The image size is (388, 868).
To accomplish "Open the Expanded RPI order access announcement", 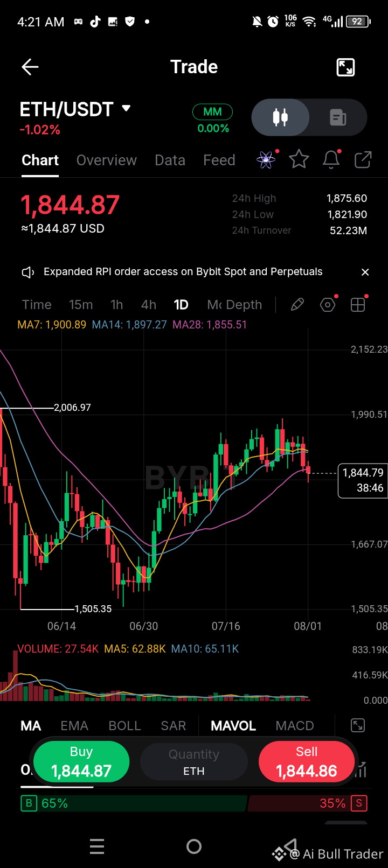I will tap(183, 272).
